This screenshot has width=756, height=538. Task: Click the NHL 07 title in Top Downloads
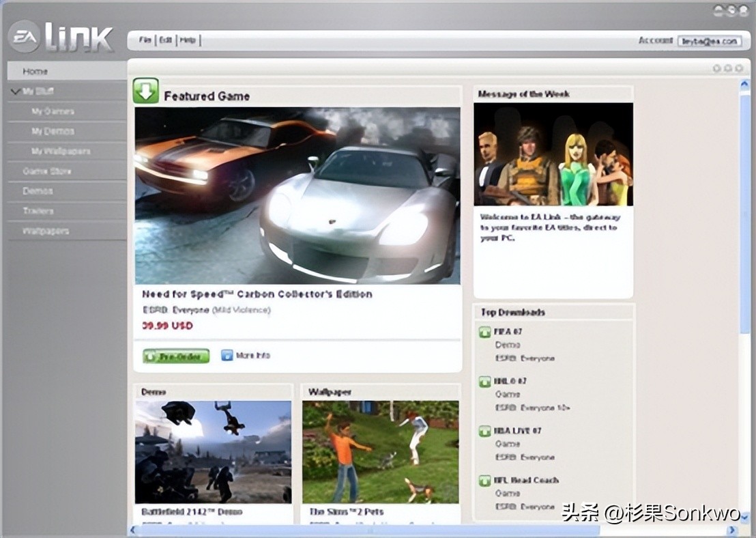pyautogui.click(x=510, y=381)
